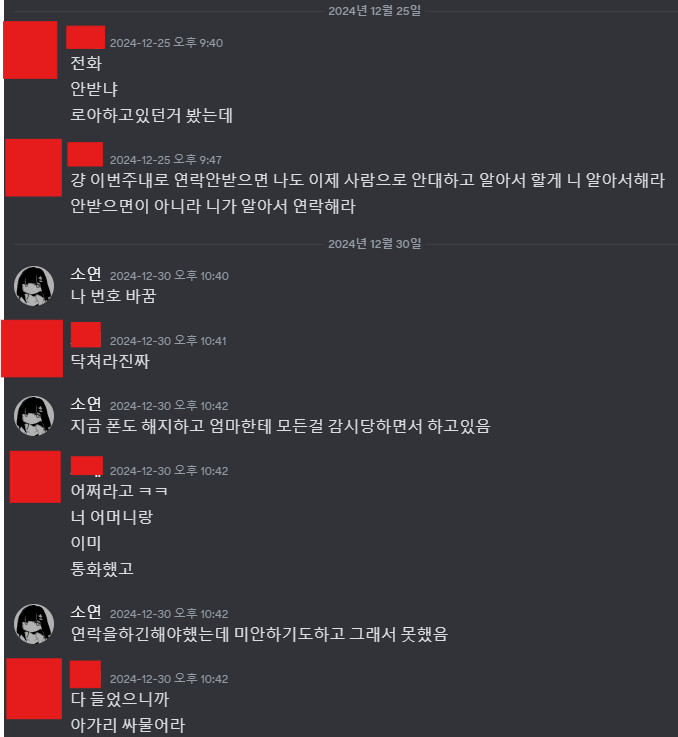
Task: Click redacted avatar next to '다 들었으니까'
Action: [34, 689]
